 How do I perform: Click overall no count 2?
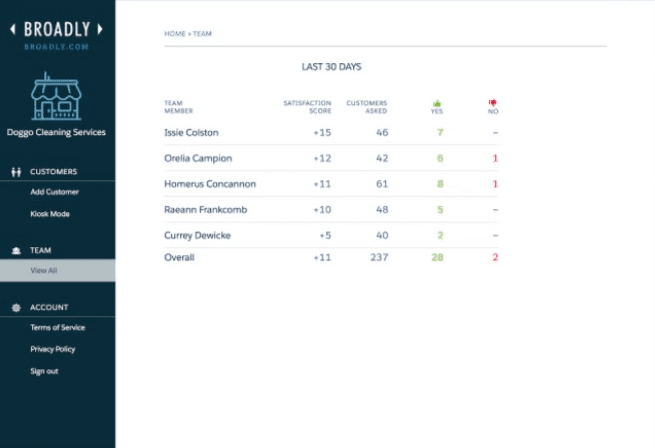495,257
